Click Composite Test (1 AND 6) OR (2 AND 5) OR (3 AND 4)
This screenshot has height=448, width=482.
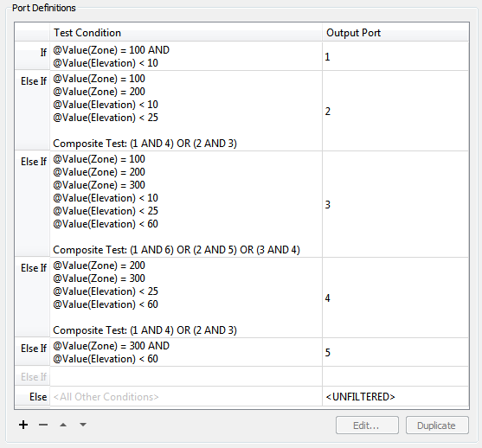[177, 250]
